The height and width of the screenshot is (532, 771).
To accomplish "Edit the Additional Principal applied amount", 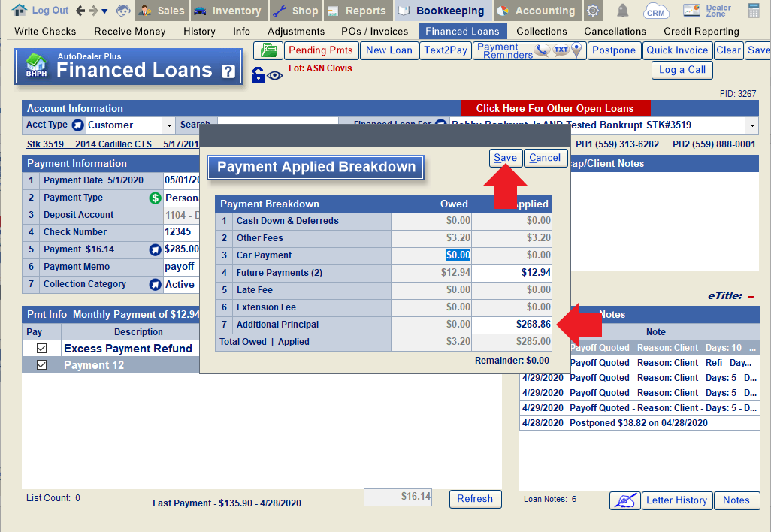I will tap(512, 324).
